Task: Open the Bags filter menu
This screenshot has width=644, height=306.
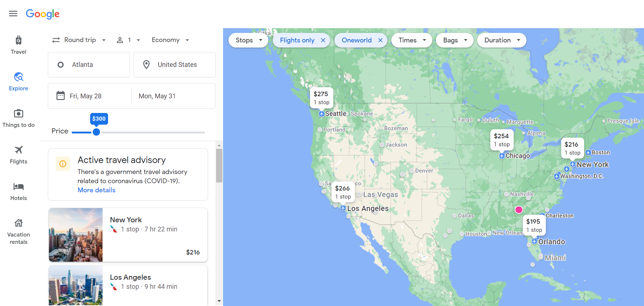Action: pos(455,40)
